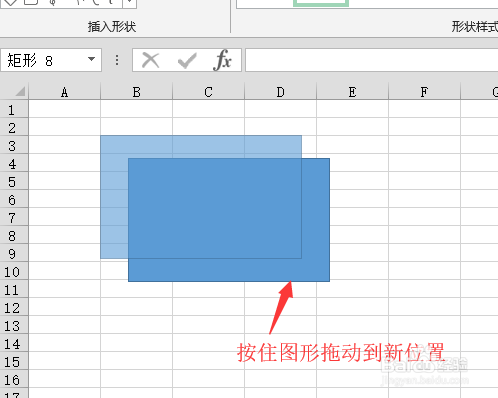Select row 2 header
Image resolution: width=498 pixels, height=398 pixels.
click(x=14, y=127)
